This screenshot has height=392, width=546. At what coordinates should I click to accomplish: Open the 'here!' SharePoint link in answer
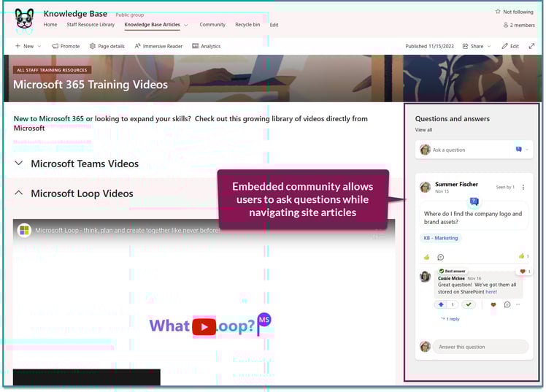point(491,292)
